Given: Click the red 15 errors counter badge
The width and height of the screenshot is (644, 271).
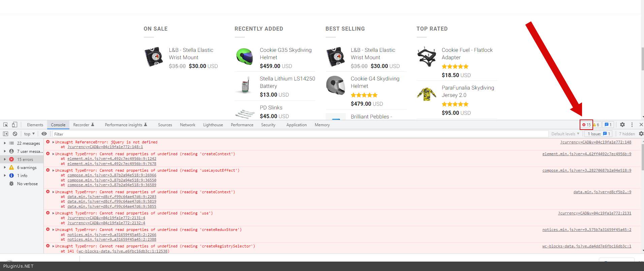Looking at the screenshot, I should [x=586, y=125].
